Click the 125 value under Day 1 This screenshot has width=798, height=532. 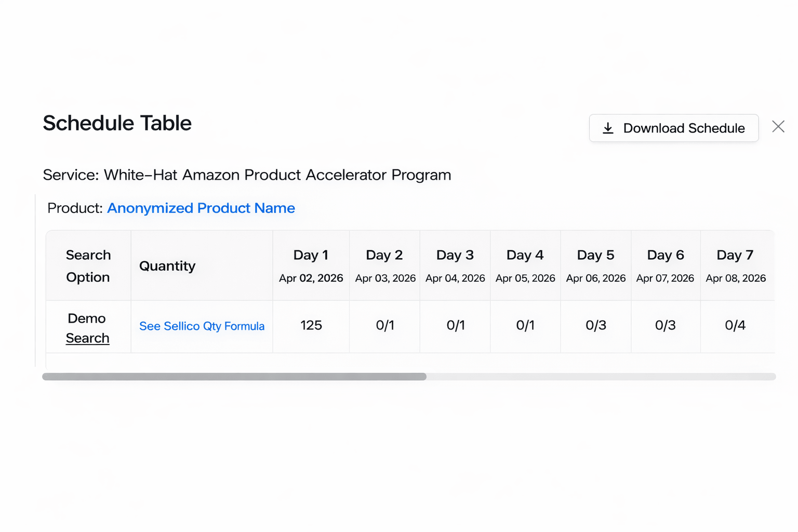(x=311, y=326)
